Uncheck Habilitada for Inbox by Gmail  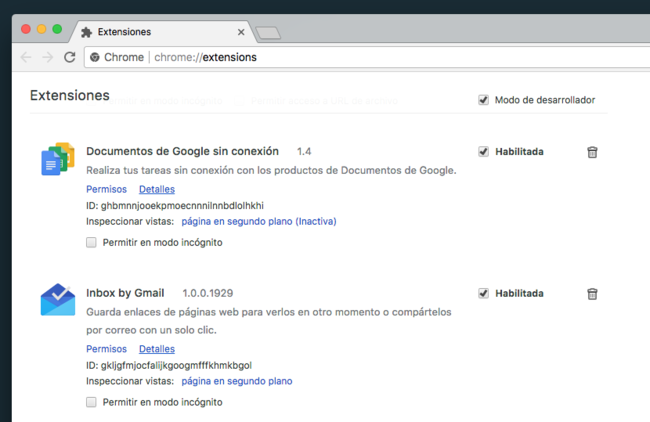[x=483, y=293]
